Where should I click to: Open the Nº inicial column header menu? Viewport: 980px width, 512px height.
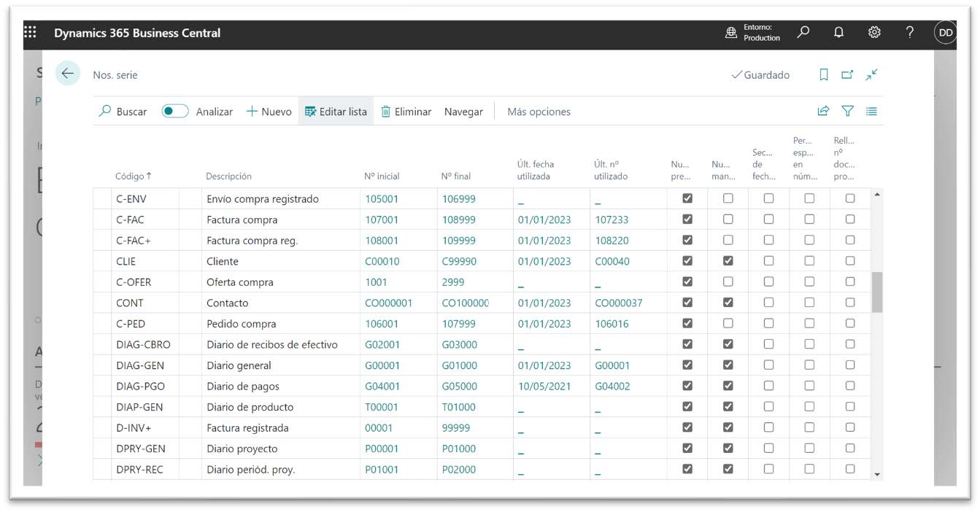pyautogui.click(x=382, y=176)
